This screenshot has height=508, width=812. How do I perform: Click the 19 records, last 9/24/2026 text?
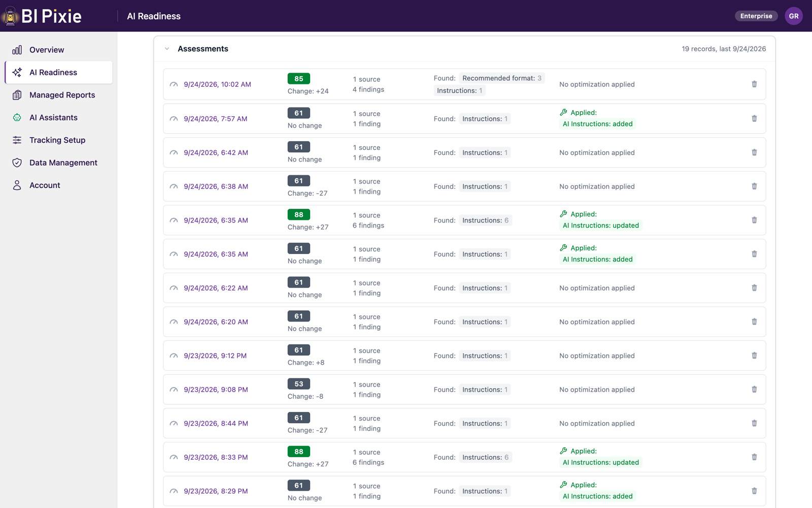[724, 49]
